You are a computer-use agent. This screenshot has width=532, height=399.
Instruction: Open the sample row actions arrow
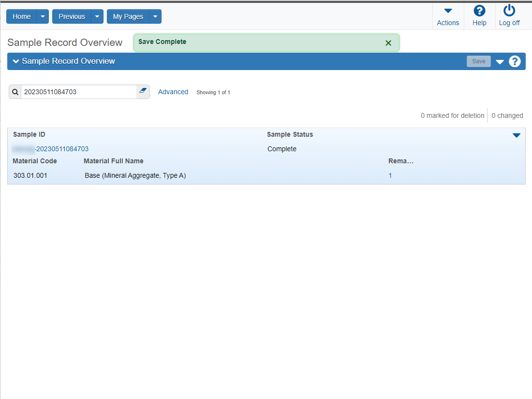(517, 135)
